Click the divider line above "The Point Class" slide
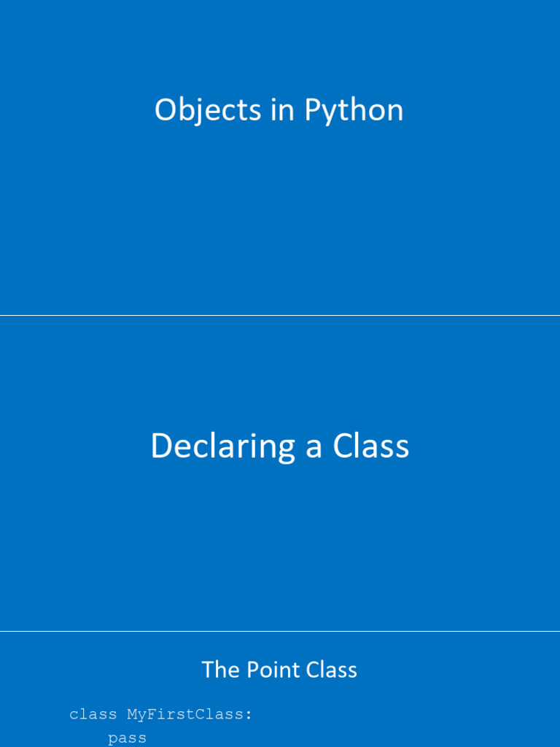The width and height of the screenshot is (560, 747). pyautogui.click(x=280, y=631)
